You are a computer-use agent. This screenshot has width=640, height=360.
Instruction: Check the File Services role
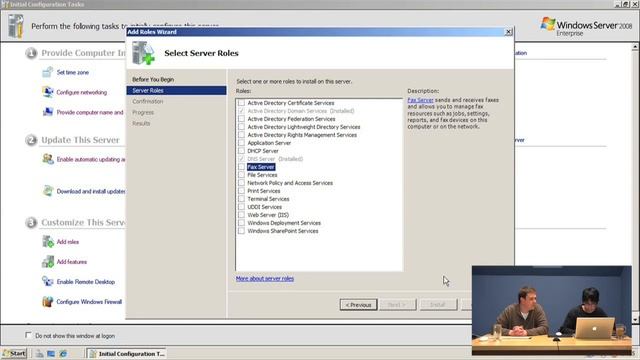tap(241, 175)
